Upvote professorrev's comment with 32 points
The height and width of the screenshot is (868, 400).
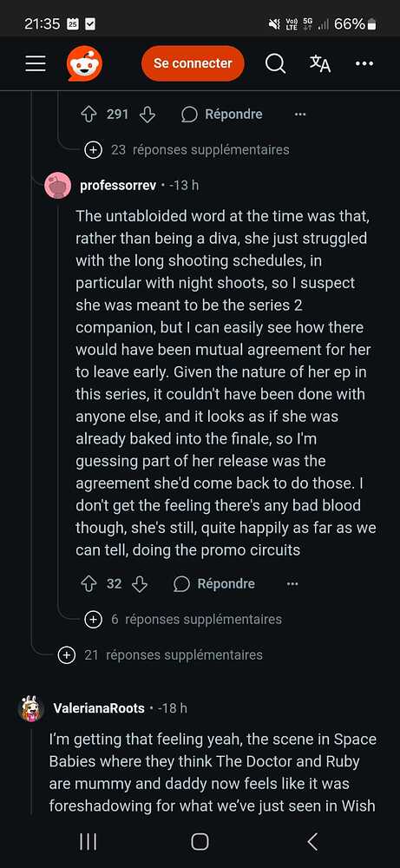click(x=89, y=584)
